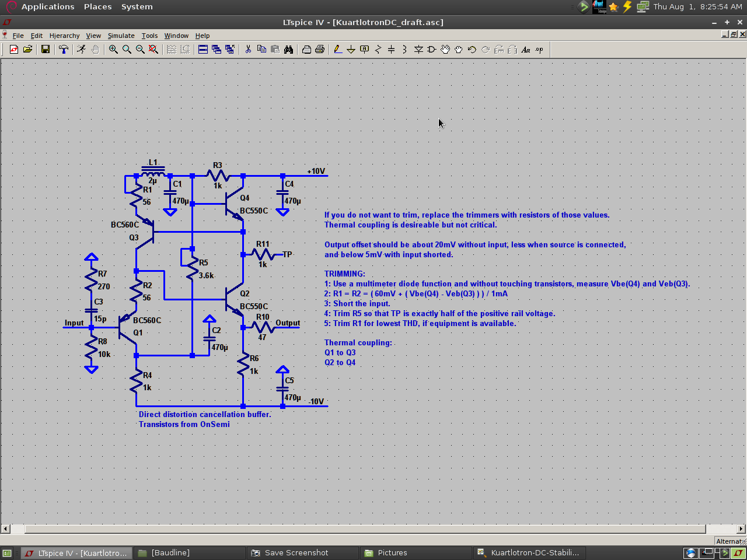The width and height of the screenshot is (747, 560).
Task: Add text with the Aa tool
Action: (526, 50)
